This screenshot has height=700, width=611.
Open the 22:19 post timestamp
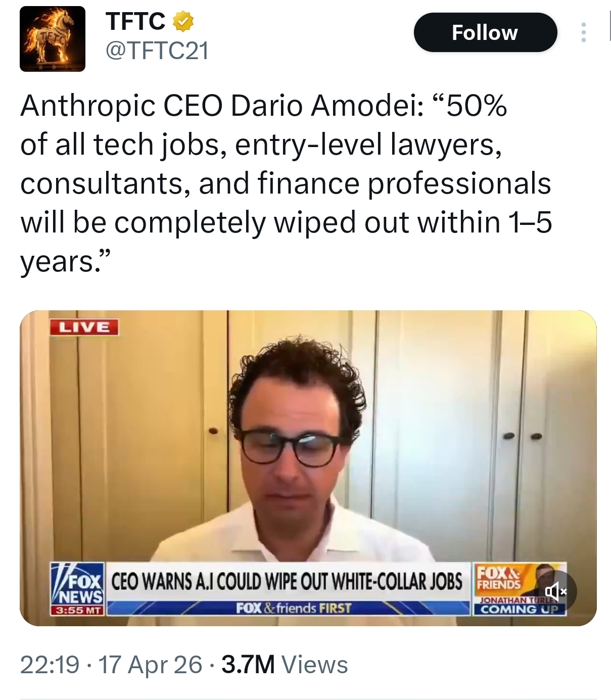[50, 664]
